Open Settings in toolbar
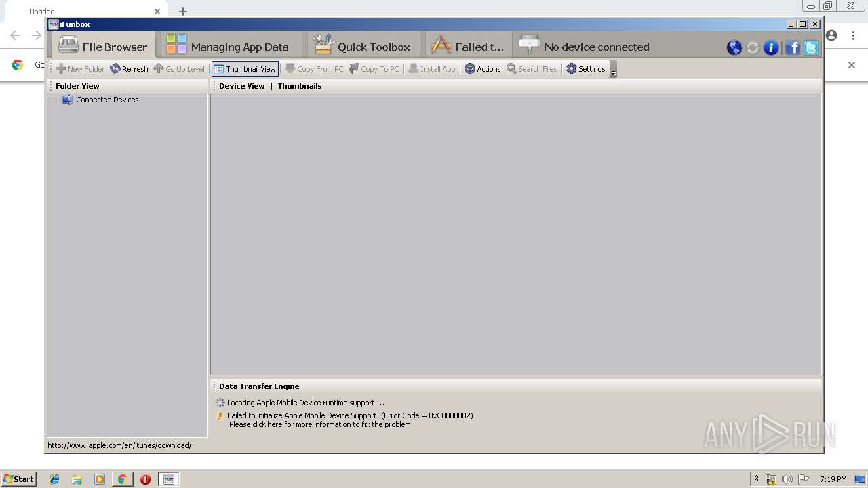Image resolution: width=868 pixels, height=488 pixels. pyautogui.click(x=586, y=69)
